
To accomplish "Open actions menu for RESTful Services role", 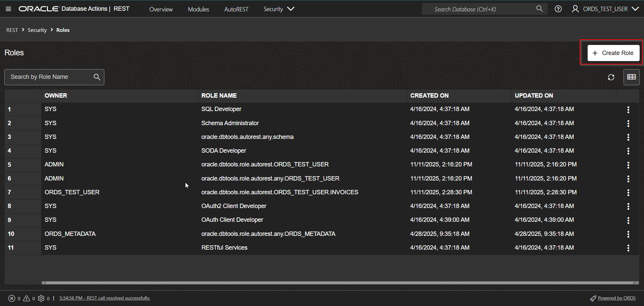I will pos(629,248).
